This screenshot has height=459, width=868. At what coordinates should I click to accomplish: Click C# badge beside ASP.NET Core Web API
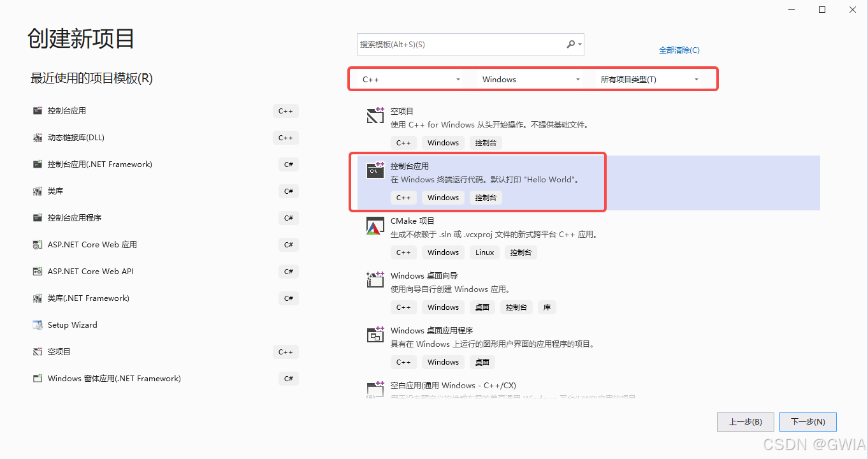(x=289, y=272)
